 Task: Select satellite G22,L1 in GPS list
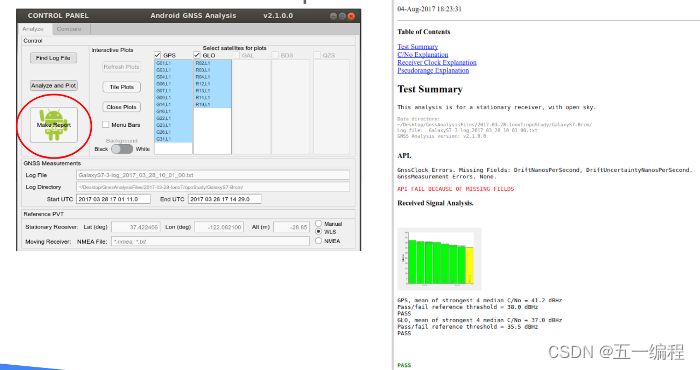173,118
